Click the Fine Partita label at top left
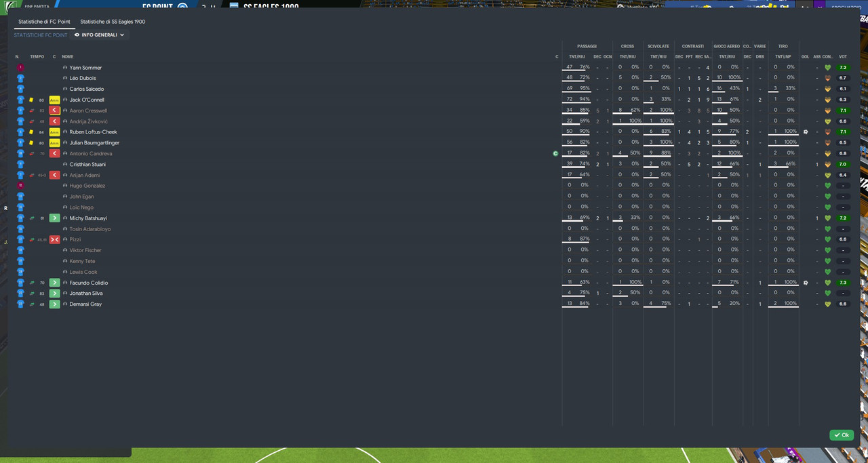The width and height of the screenshot is (868, 463). coord(37,6)
